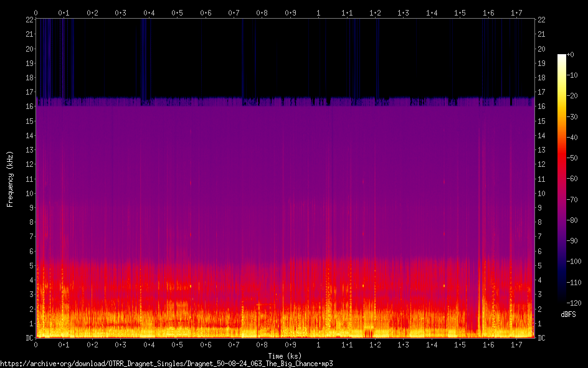The height and width of the screenshot is (368, 588).
Task: Select the 0.1 tick on the bottom time axis
Action: (x=64, y=344)
